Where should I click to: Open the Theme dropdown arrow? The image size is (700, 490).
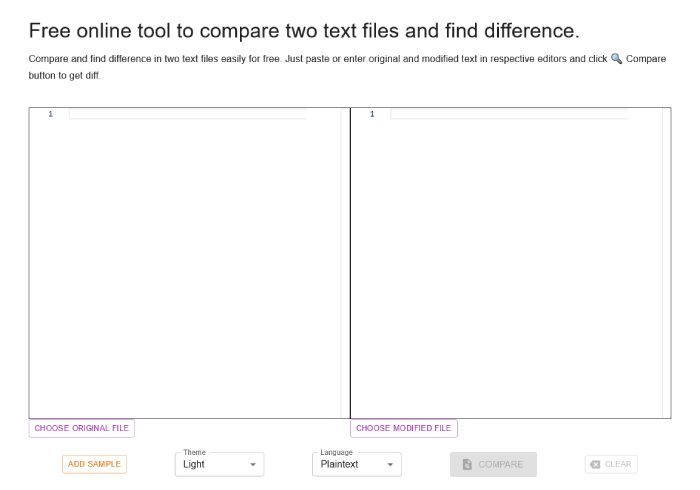[253, 465]
